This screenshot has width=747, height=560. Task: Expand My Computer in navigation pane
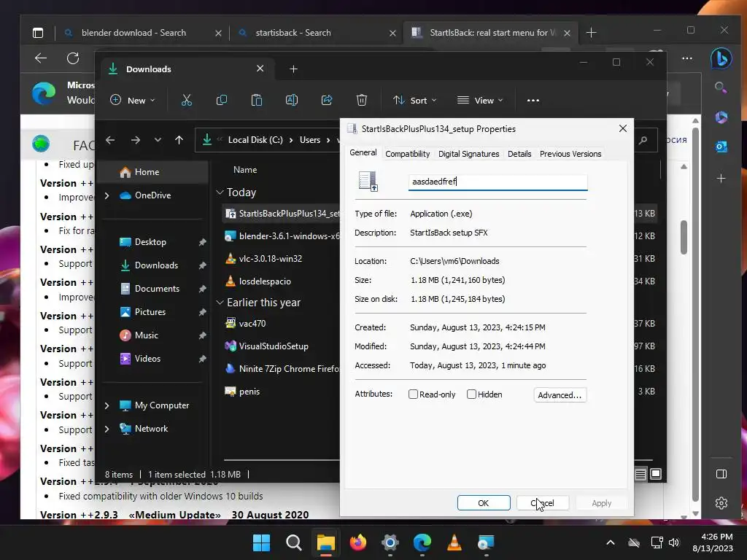pyautogui.click(x=107, y=405)
